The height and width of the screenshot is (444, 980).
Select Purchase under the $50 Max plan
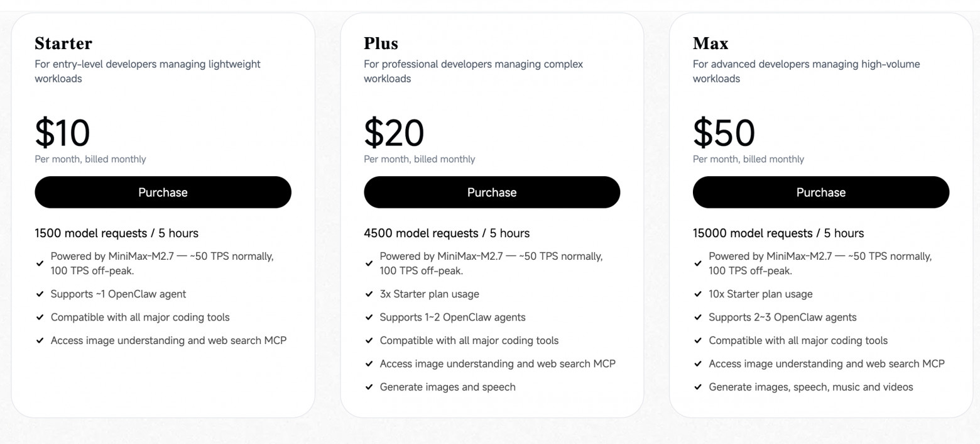click(x=820, y=192)
